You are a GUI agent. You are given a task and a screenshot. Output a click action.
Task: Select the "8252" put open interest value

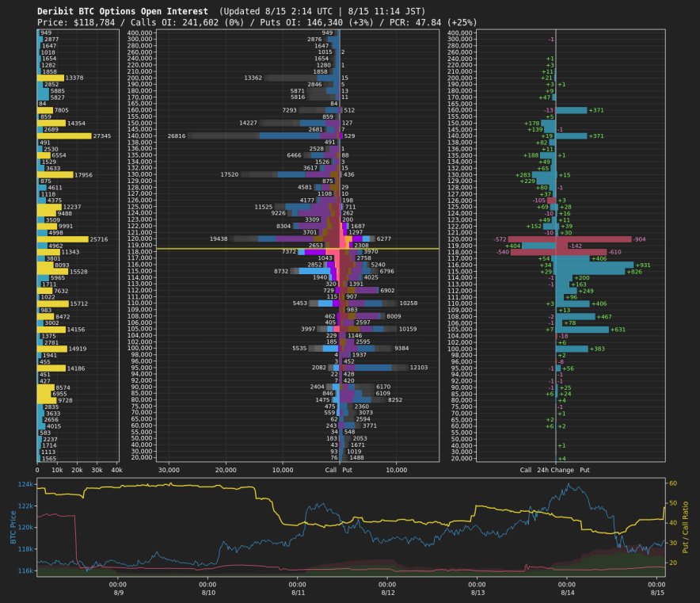[395, 400]
